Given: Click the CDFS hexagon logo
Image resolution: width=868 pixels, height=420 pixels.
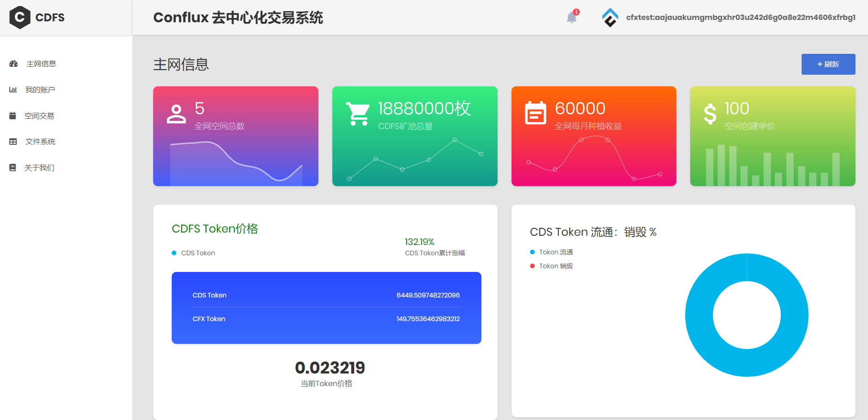Looking at the screenshot, I should pyautogui.click(x=20, y=18).
